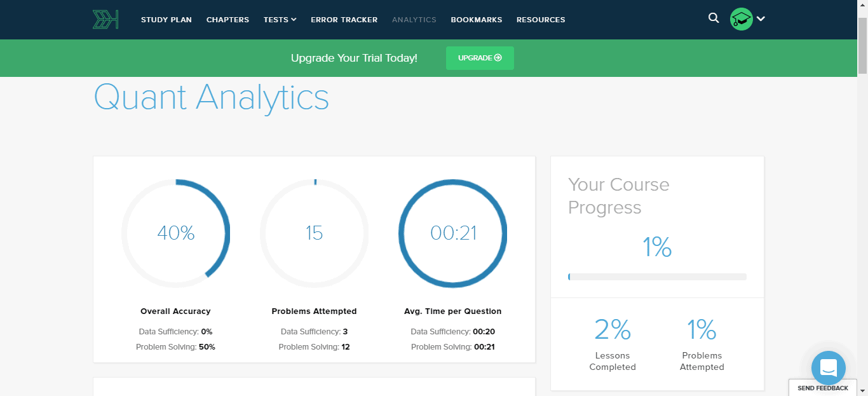This screenshot has height=396, width=868.
Task: Click the graduation cap profile avatar
Action: pyautogui.click(x=741, y=19)
